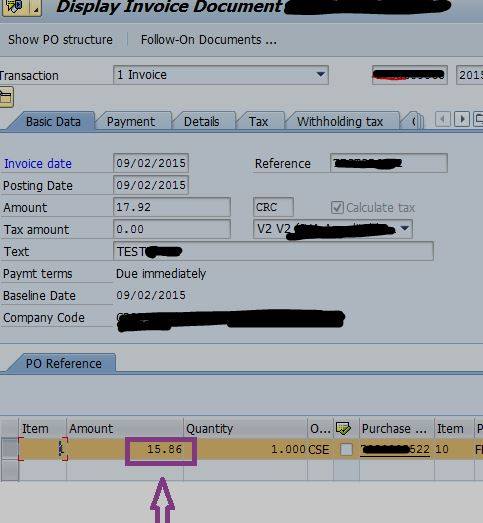
Task: Click Show PO structure button
Action: pos(60,40)
